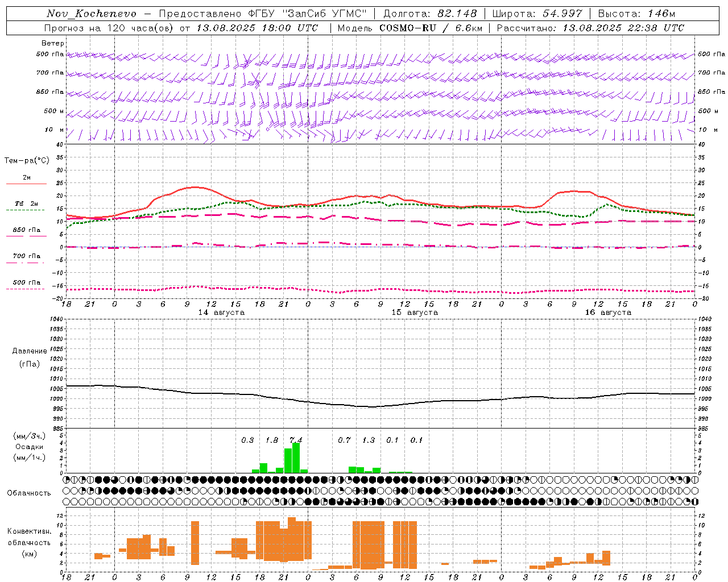Click the "Ветер" wind panel label
The image size is (728, 582).
point(53,43)
